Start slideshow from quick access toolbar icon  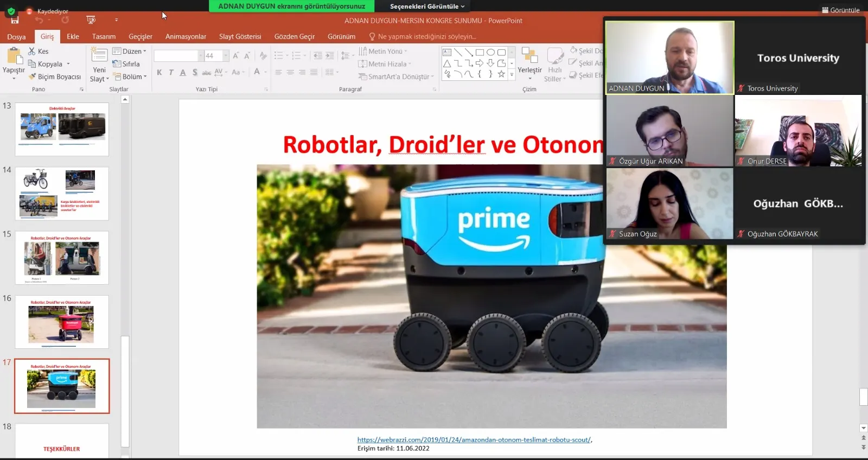(x=91, y=20)
